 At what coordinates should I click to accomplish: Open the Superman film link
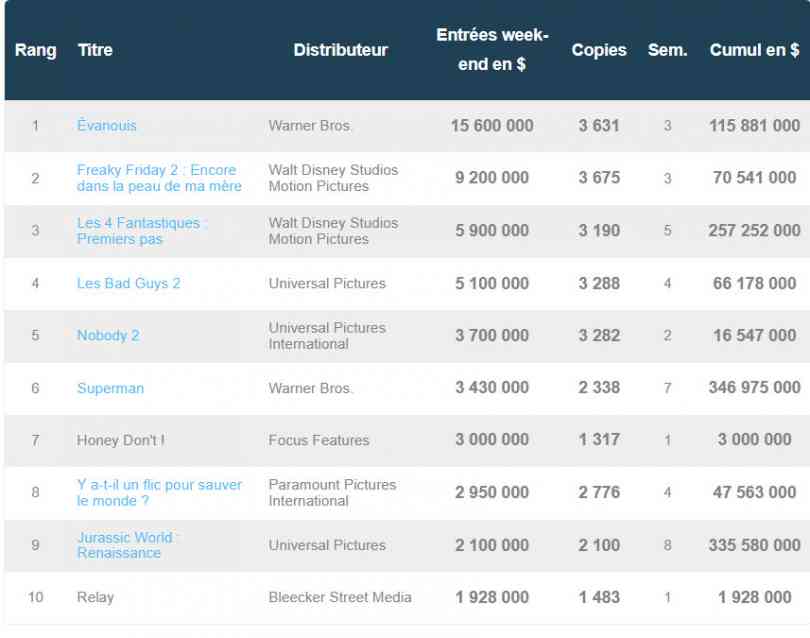click(x=111, y=388)
